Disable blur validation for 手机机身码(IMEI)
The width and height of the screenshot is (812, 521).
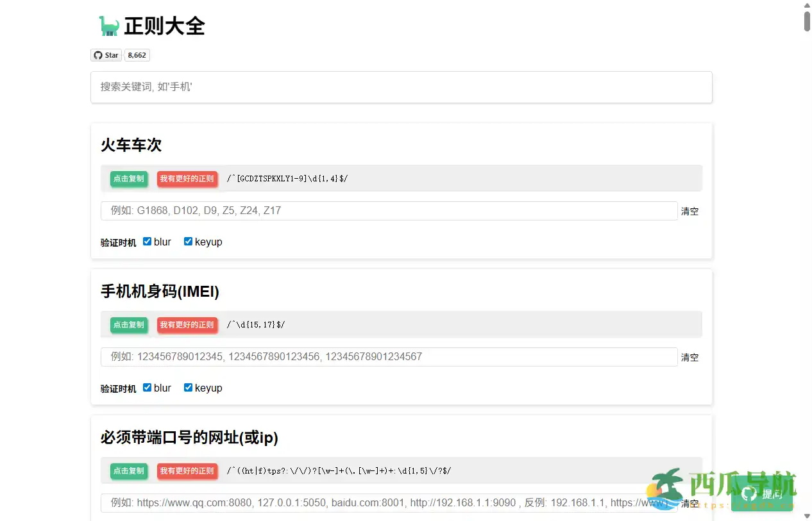coord(147,387)
